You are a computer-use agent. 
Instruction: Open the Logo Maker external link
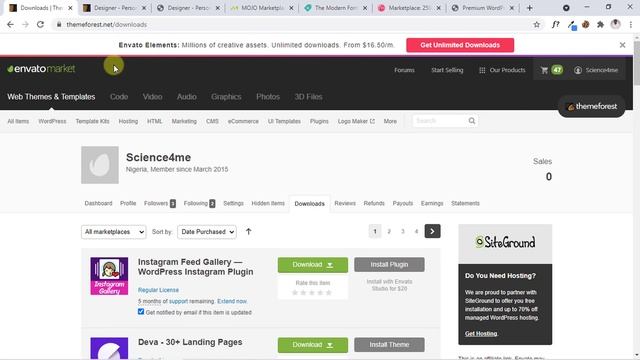click(x=356, y=121)
